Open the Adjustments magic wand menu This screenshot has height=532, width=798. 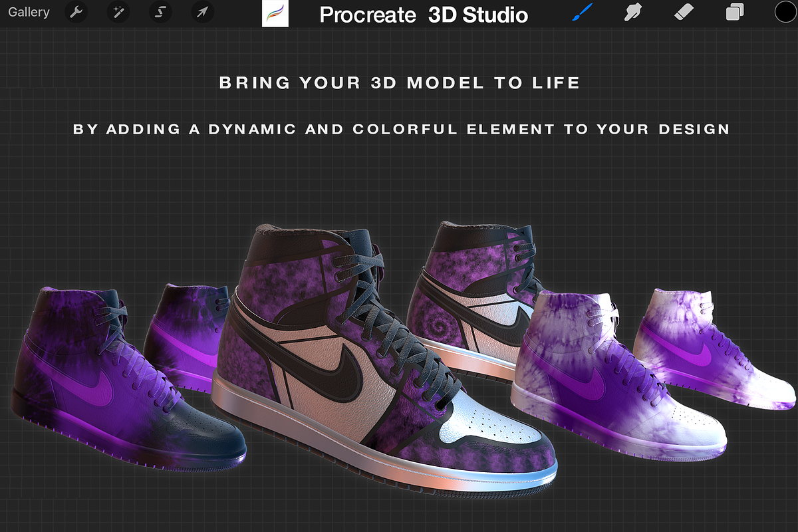118,13
